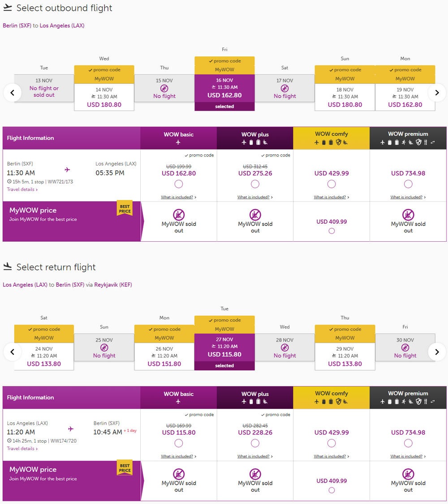Expand outbound WOW basic What is included
Viewport: 448px width, 504px height.
click(179, 197)
